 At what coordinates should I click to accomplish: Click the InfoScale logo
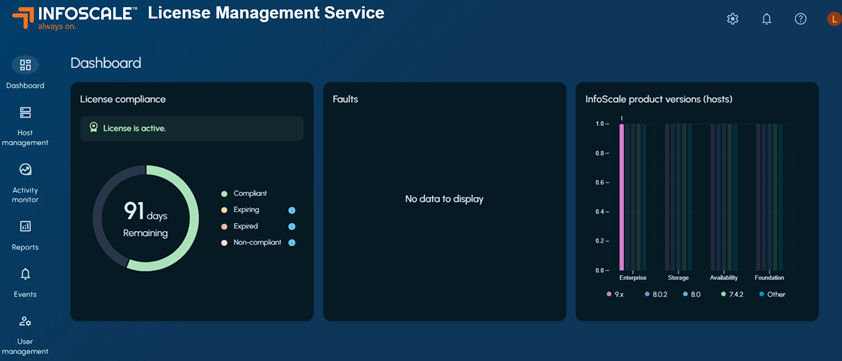(75, 17)
